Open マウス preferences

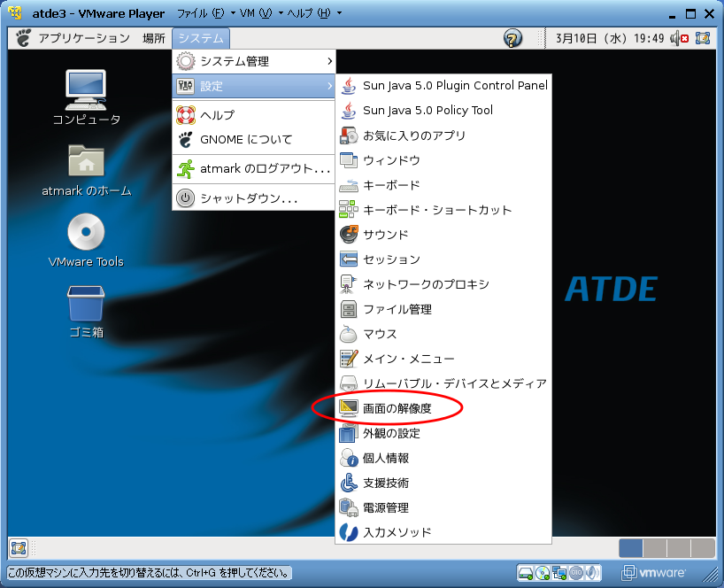point(443,335)
